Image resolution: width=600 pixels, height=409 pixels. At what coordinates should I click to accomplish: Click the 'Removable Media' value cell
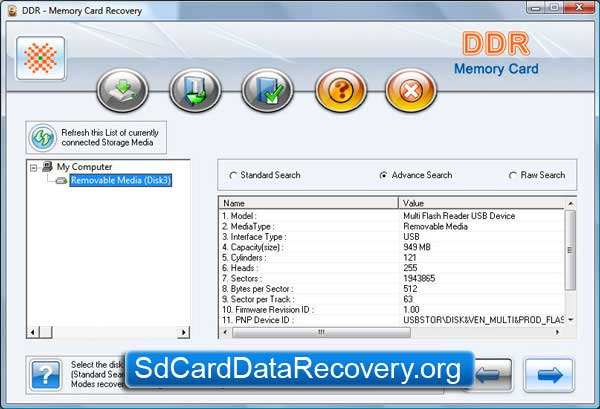tap(435, 226)
